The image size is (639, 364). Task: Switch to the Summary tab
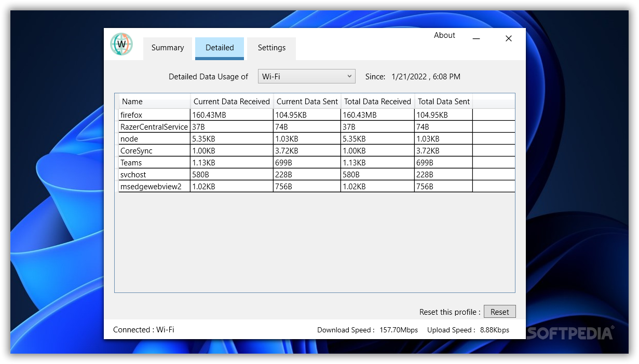click(x=168, y=48)
